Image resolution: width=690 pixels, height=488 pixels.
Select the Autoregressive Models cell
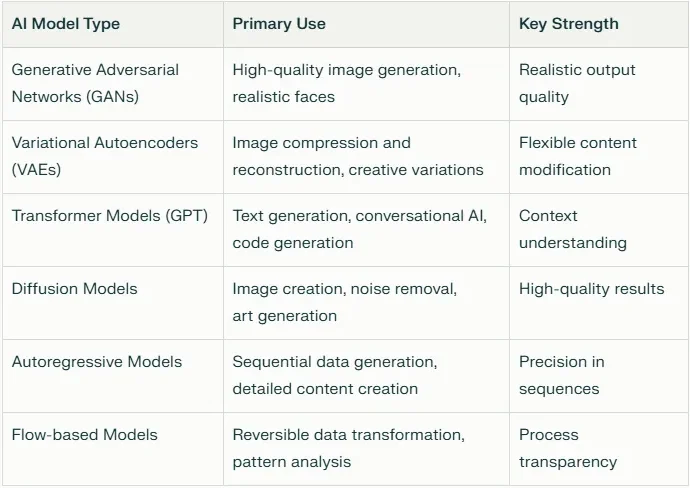97,362
